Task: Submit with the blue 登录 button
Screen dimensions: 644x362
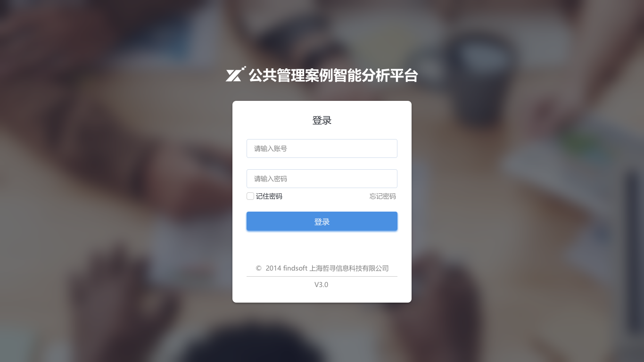Action: click(x=322, y=222)
